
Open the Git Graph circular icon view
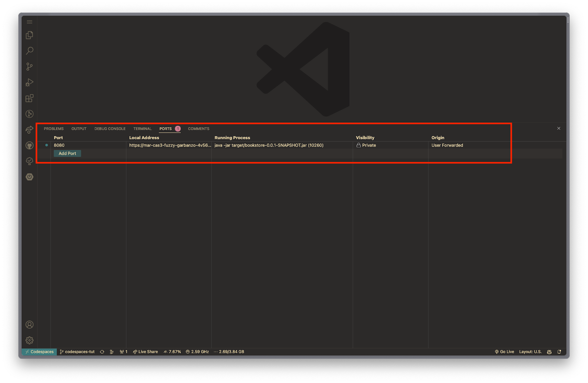click(x=29, y=114)
